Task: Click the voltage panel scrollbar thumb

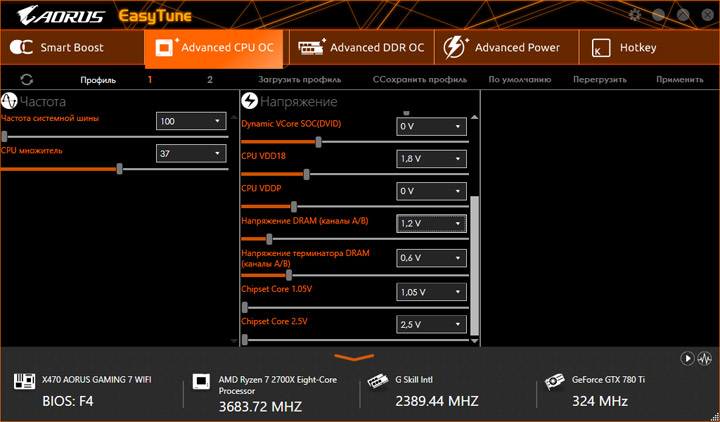Action: click(x=474, y=265)
